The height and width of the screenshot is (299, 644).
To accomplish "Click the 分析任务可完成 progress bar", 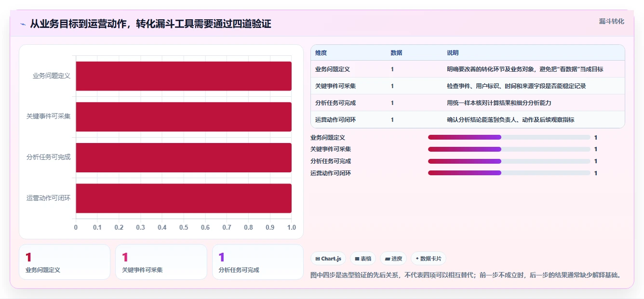I will point(509,161).
